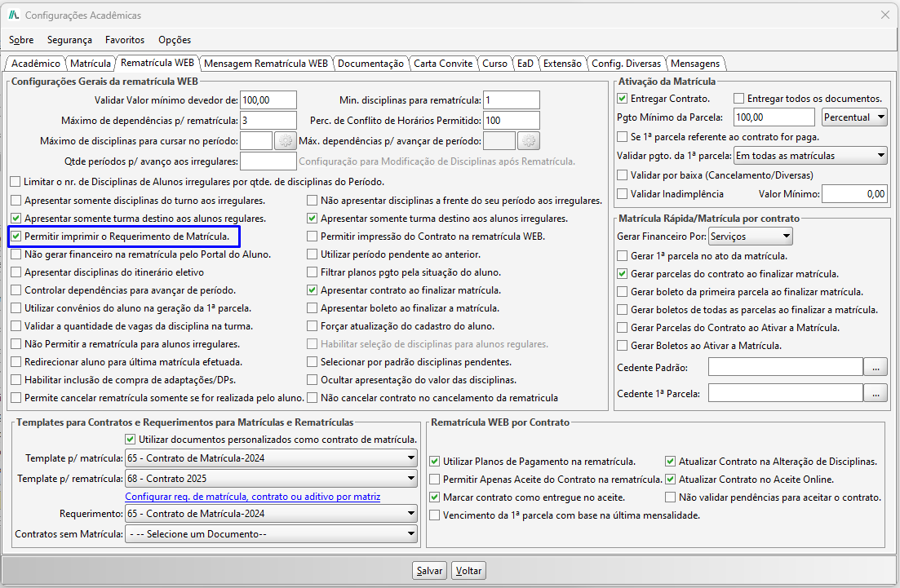
Task: Toggle Apresentar contrato ao finalizar matrícula
Action: tap(313, 290)
